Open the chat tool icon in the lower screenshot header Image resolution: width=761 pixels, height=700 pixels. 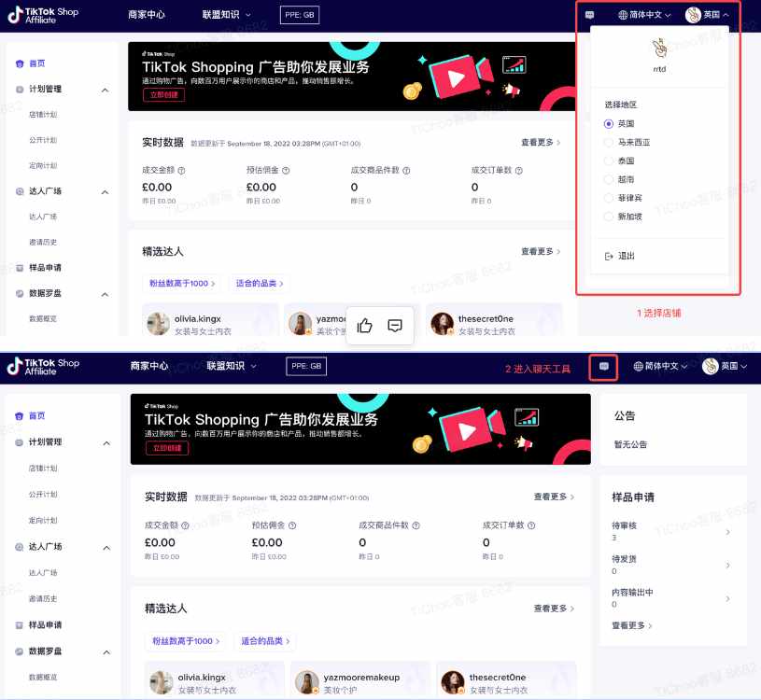coord(604,366)
